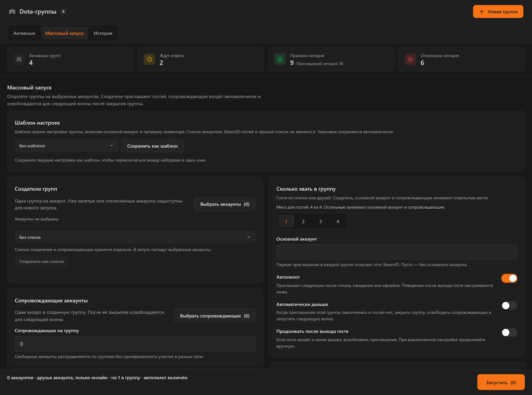Screen dimensions: 532x395
Task: Open the Массовый запуск tab
Action: [x=64, y=33]
